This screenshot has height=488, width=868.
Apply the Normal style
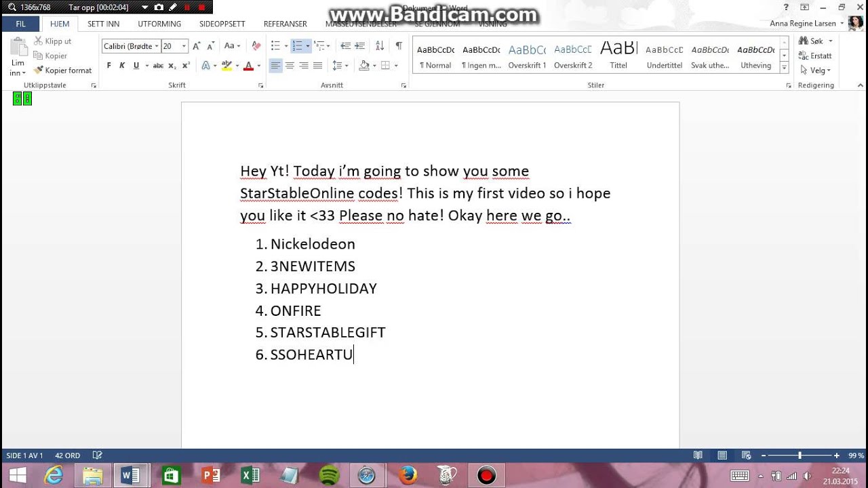coord(435,56)
